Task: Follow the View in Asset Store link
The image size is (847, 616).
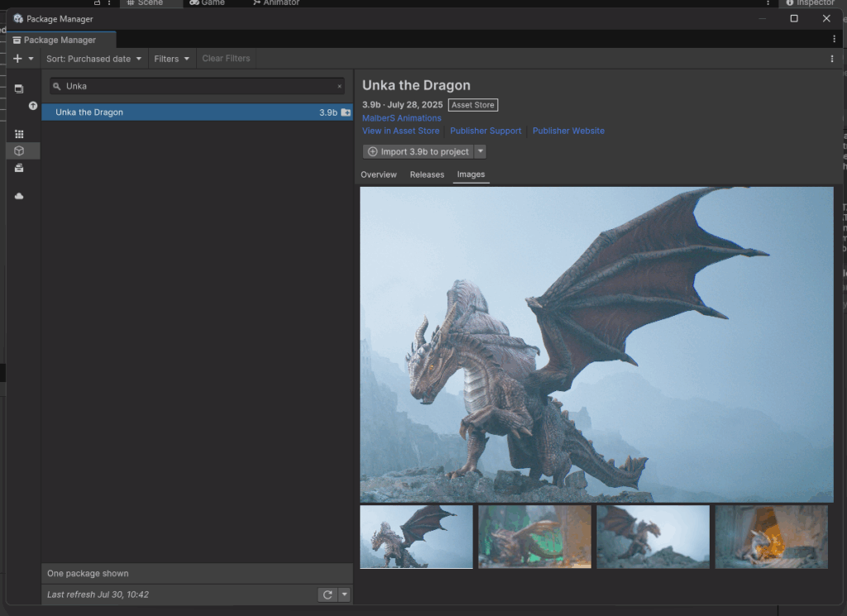Action: coord(401,131)
